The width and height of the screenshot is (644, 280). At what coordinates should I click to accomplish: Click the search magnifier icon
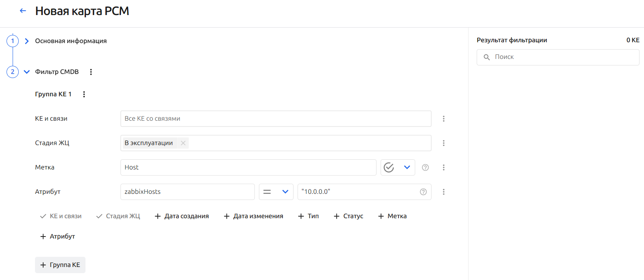pos(486,57)
